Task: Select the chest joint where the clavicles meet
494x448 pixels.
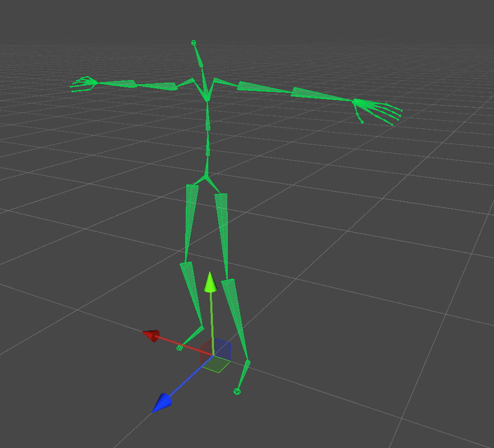Action: pos(207,100)
